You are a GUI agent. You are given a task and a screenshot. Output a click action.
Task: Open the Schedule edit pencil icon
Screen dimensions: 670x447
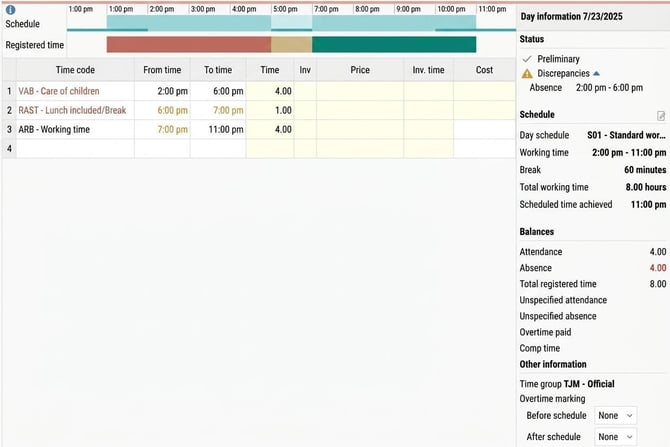(661, 115)
